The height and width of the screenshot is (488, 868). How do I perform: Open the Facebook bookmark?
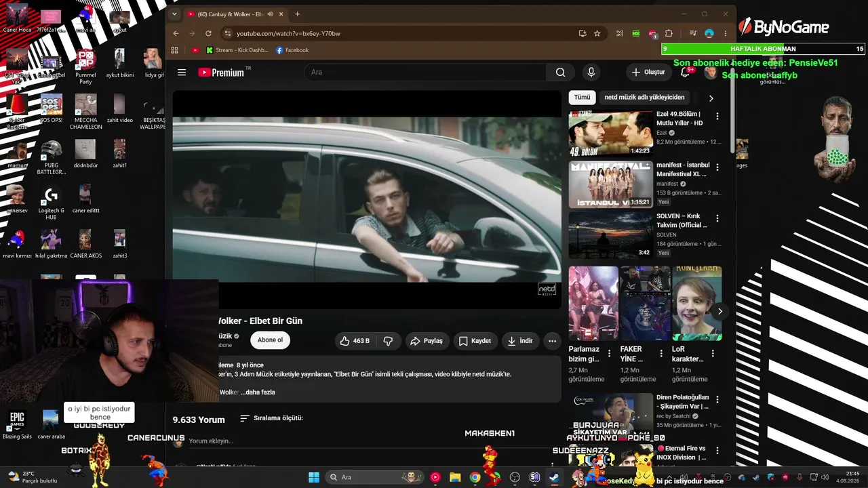(x=292, y=50)
